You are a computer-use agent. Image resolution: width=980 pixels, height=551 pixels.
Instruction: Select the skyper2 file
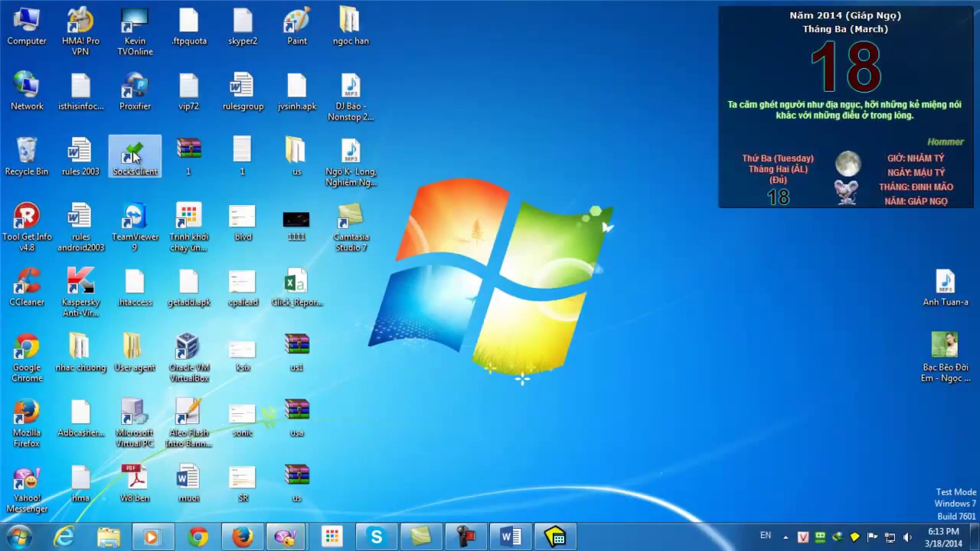pyautogui.click(x=243, y=27)
